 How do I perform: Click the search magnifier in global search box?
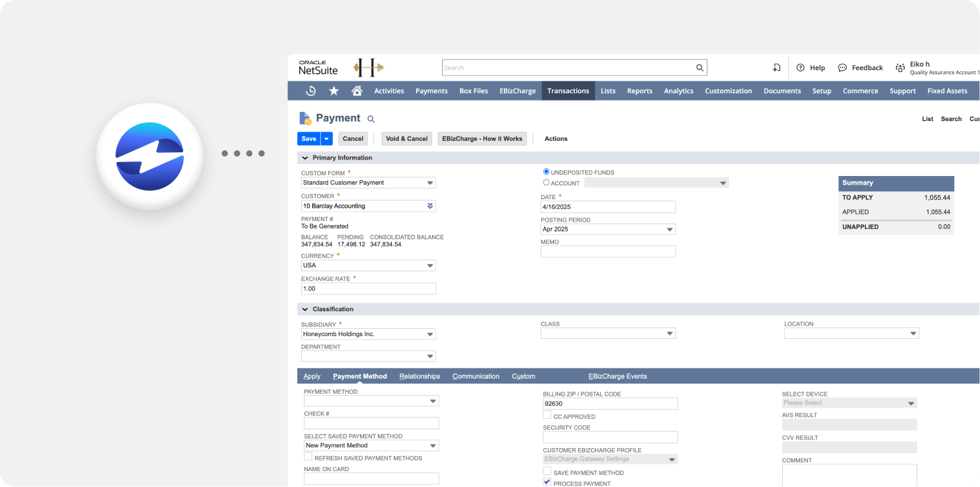pos(699,67)
